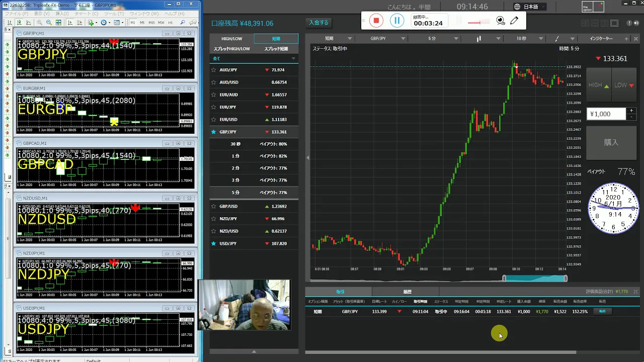
Task: Select the 3分 payout option
Action: [254, 180]
